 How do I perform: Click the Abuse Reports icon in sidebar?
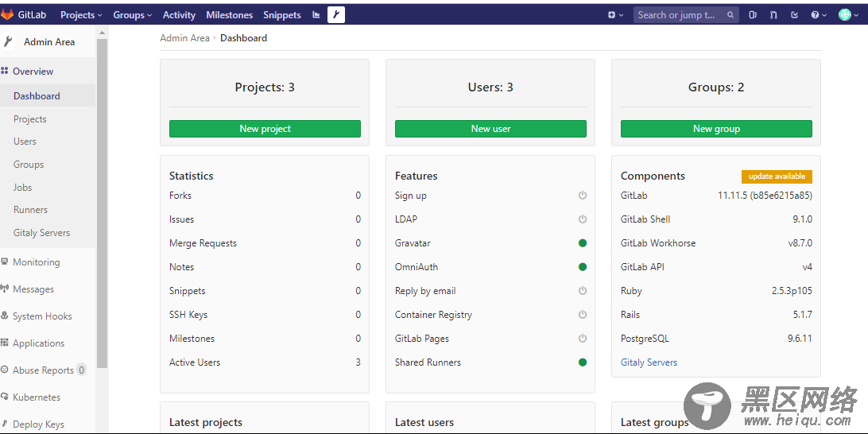(x=5, y=370)
